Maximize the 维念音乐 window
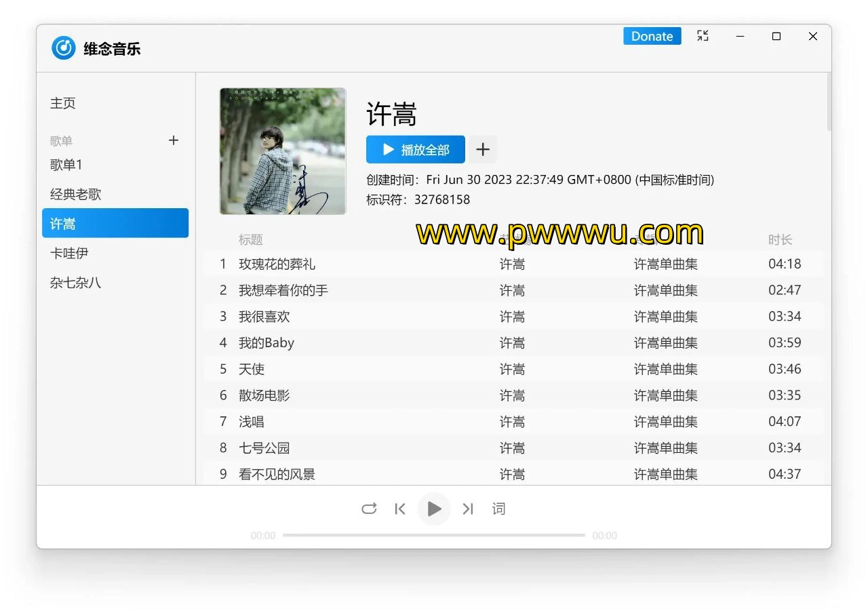 pos(776,36)
